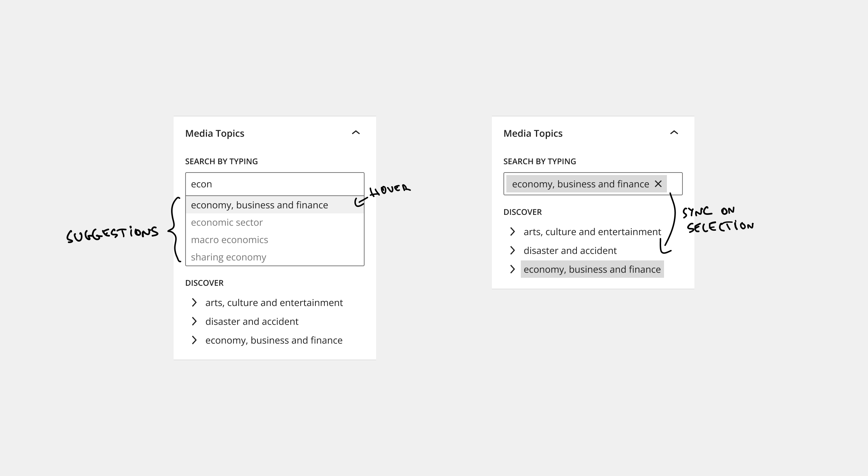Image resolution: width=868 pixels, height=476 pixels.
Task: Click "economy, business and finance" in left Discover list
Action: click(274, 340)
